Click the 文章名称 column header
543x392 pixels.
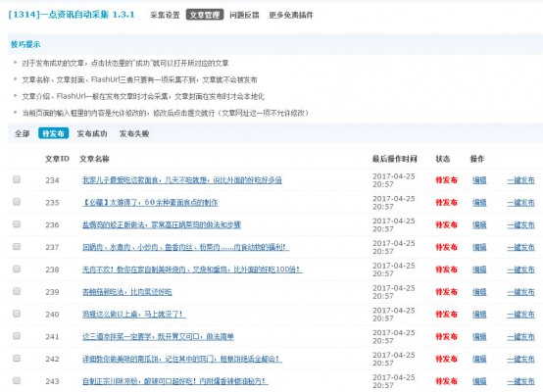tap(94, 159)
